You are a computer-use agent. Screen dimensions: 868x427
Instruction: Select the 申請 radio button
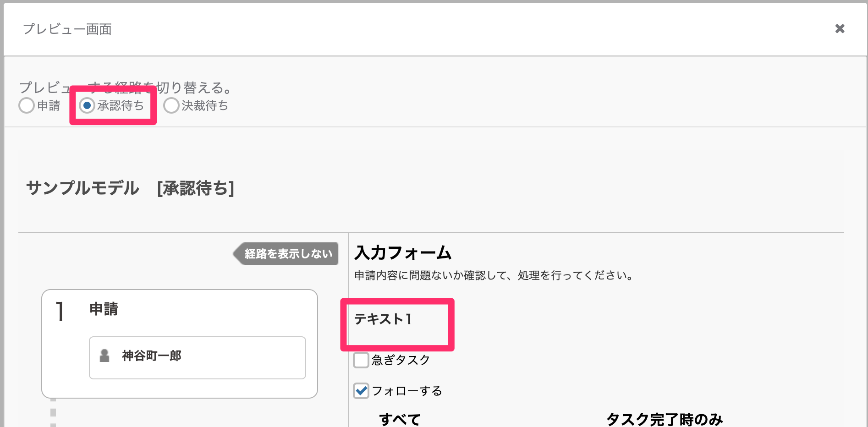[27, 105]
